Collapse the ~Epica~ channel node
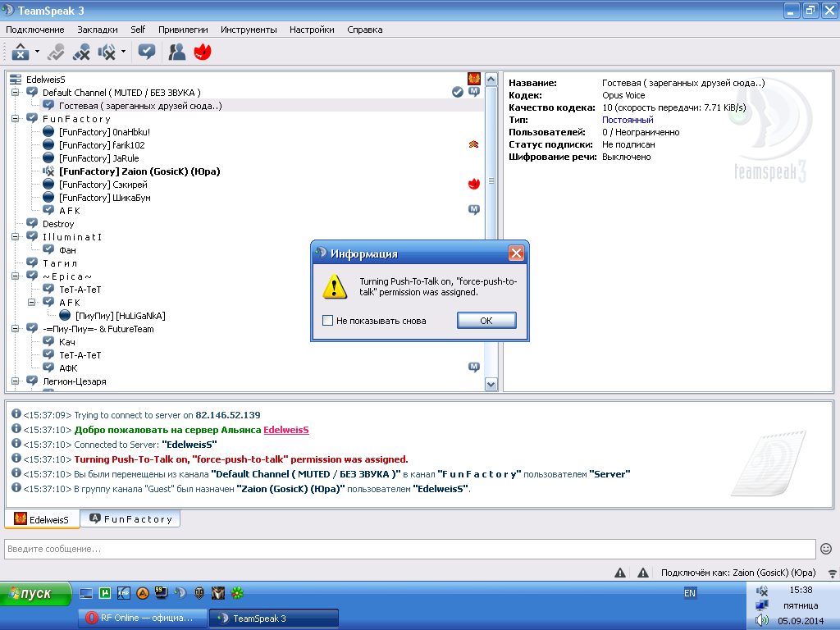 coord(16,276)
